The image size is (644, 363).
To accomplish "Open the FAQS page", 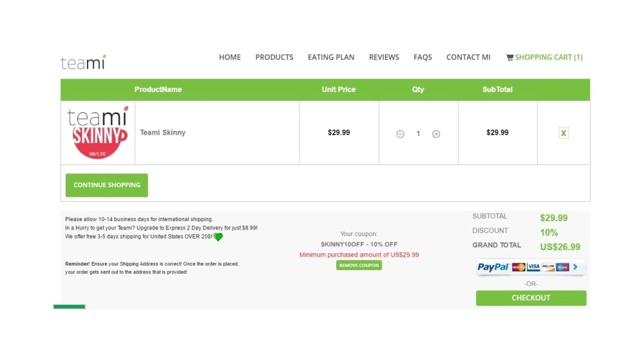I will [422, 57].
